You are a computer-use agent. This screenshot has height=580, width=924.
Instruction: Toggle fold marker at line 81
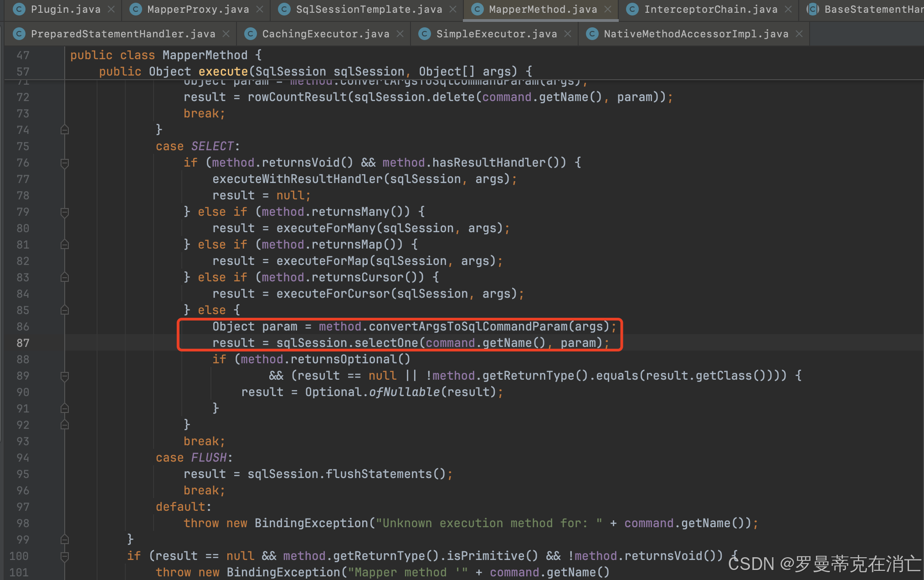coord(65,244)
